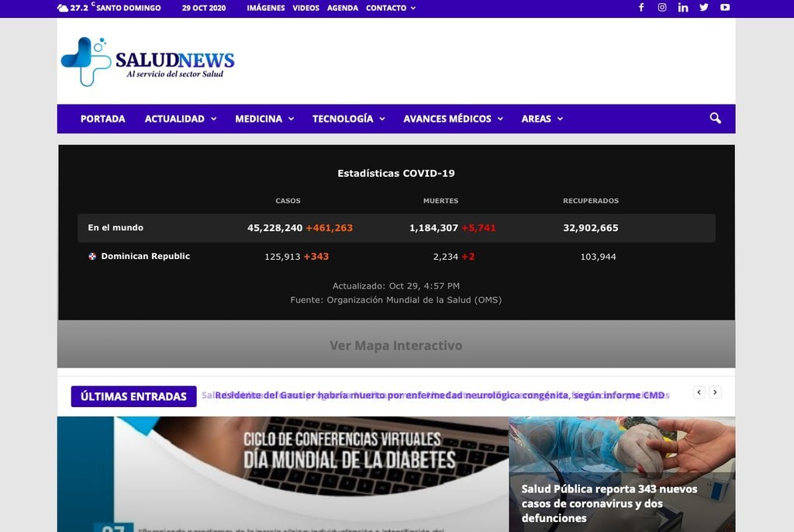Viewport: 794px width, 532px height.
Task: Click the Recuperados column header
Action: click(x=590, y=201)
